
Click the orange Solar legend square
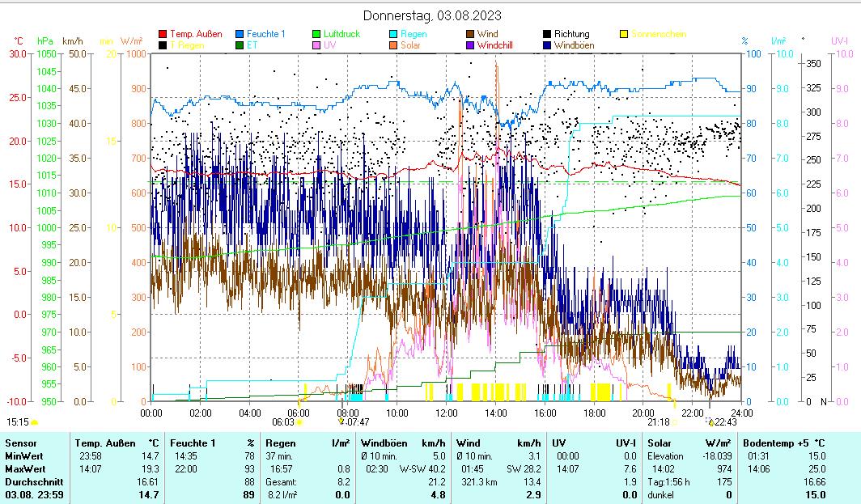[393, 45]
